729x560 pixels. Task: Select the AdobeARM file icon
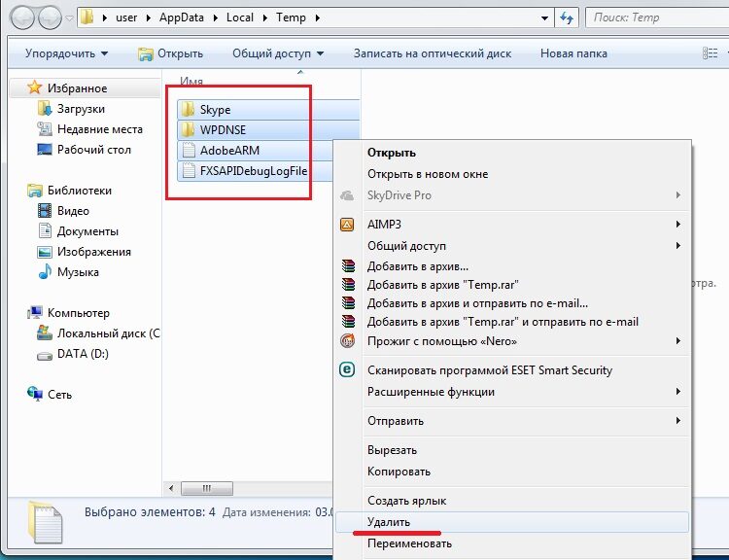point(189,151)
